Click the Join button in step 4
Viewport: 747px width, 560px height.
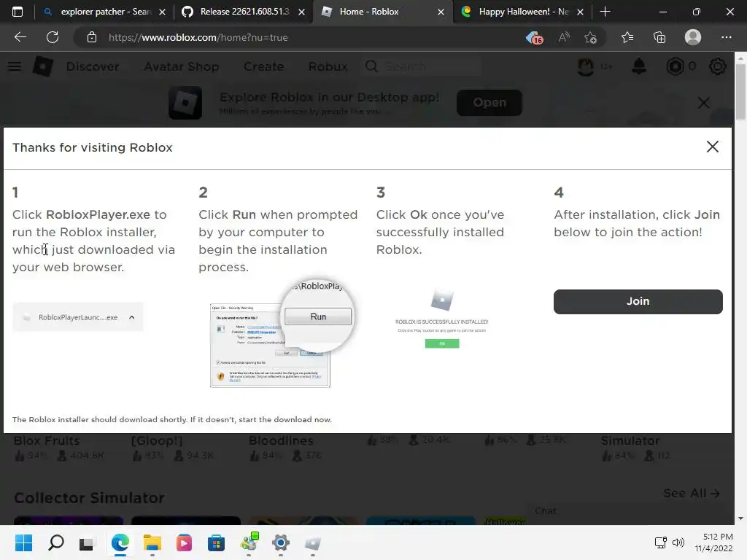pyautogui.click(x=638, y=301)
